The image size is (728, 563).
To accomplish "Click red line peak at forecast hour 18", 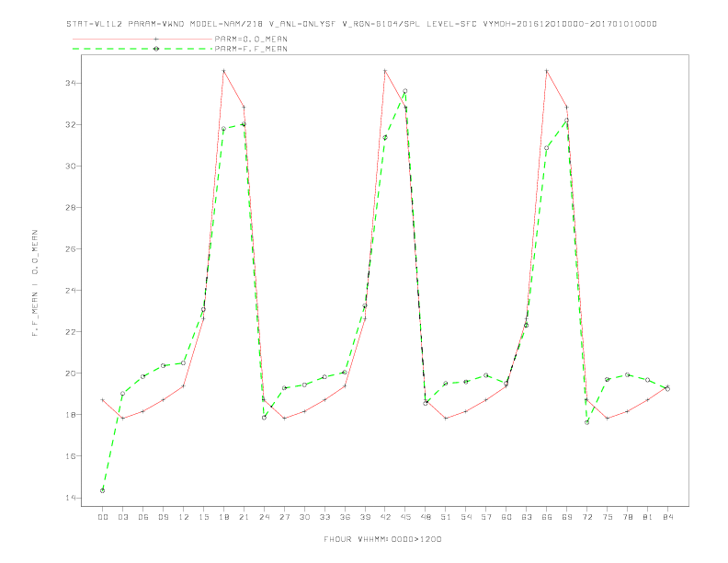I will [x=223, y=71].
